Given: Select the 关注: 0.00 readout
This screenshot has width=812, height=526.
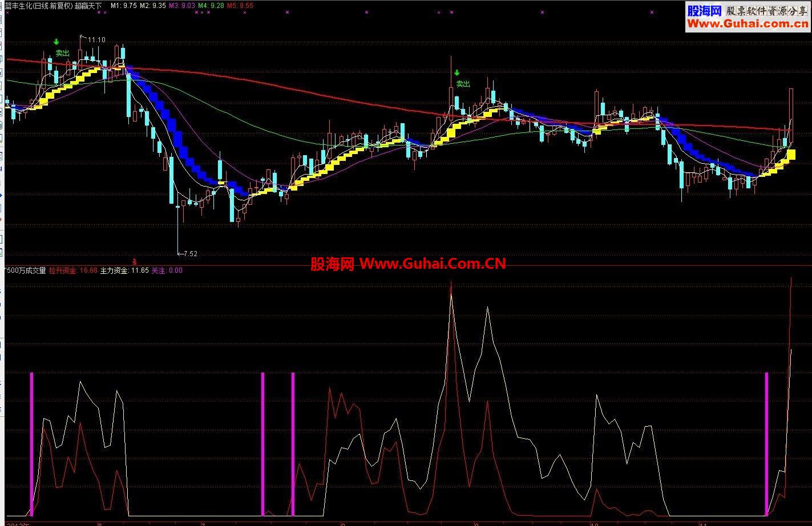Looking at the screenshot, I should pyautogui.click(x=167, y=270).
